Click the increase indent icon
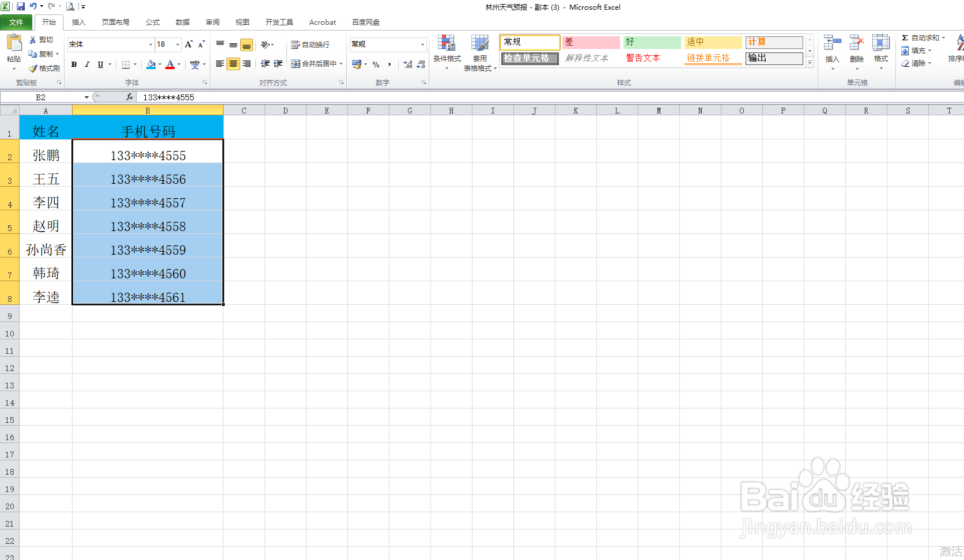964x560 pixels. [278, 64]
